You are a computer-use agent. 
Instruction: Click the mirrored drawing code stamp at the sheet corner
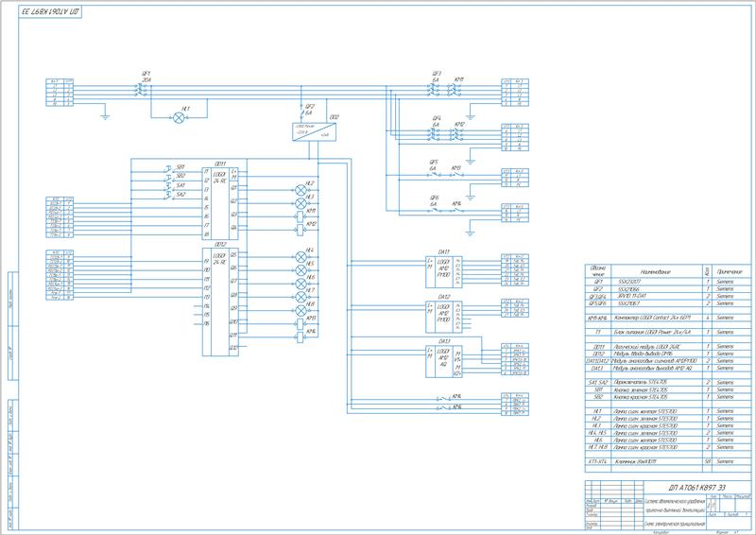pos(50,12)
